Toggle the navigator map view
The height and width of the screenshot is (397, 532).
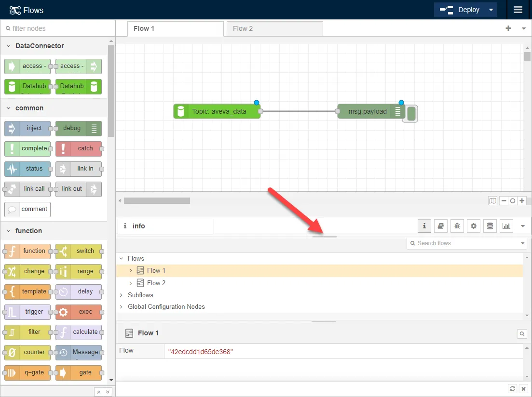point(492,201)
